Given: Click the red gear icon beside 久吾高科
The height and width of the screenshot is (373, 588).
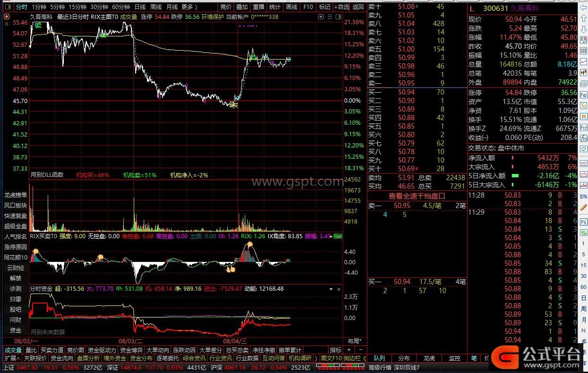Looking at the screenshot, I should [6, 17].
